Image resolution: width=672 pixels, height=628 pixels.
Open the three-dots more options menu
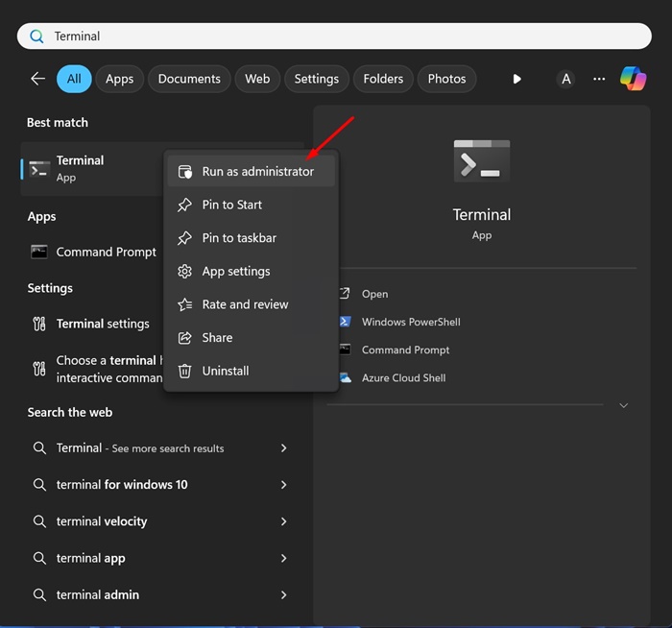pos(599,79)
